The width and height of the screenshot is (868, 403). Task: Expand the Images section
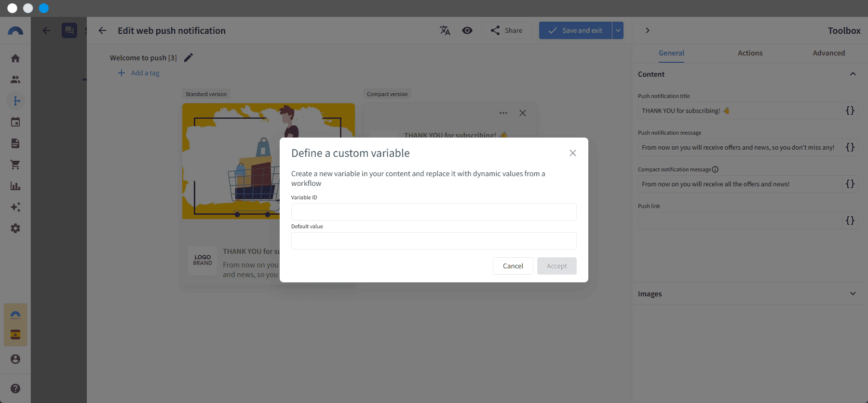coord(853,293)
